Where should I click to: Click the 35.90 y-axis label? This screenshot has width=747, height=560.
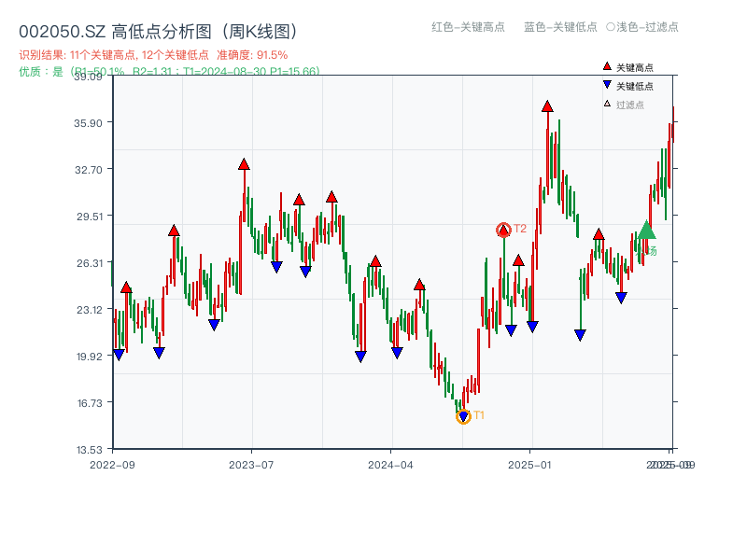coord(88,123)
